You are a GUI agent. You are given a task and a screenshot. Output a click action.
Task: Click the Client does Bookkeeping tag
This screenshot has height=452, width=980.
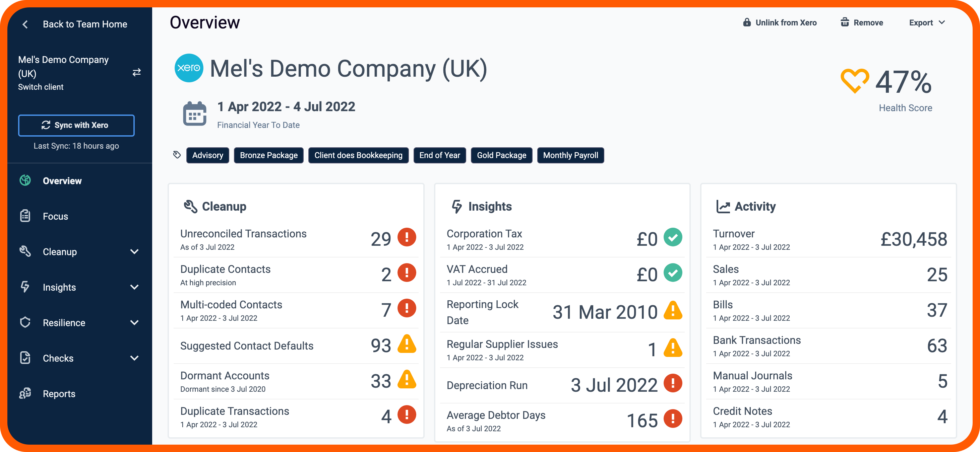point(358,155)
